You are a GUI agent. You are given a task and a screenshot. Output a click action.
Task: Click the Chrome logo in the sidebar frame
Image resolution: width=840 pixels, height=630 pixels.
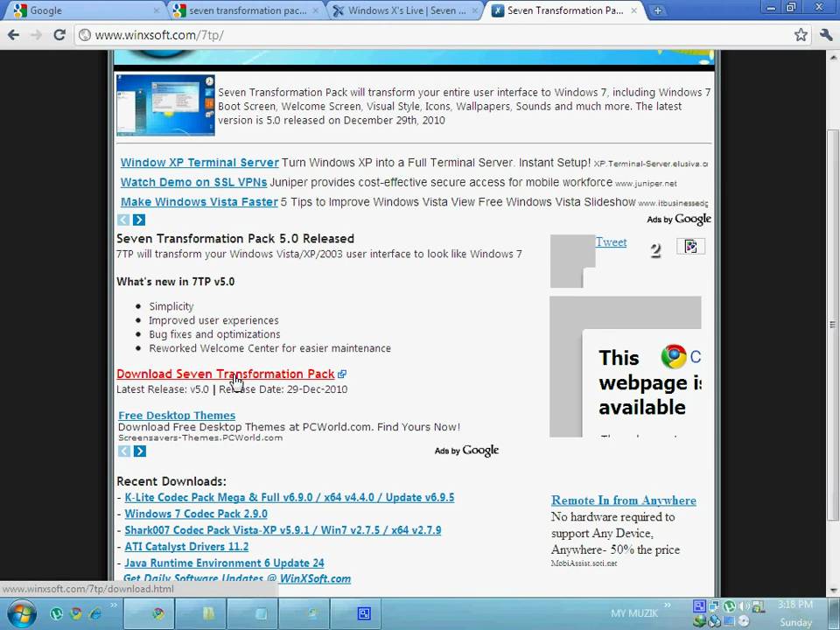click(674, 357)
